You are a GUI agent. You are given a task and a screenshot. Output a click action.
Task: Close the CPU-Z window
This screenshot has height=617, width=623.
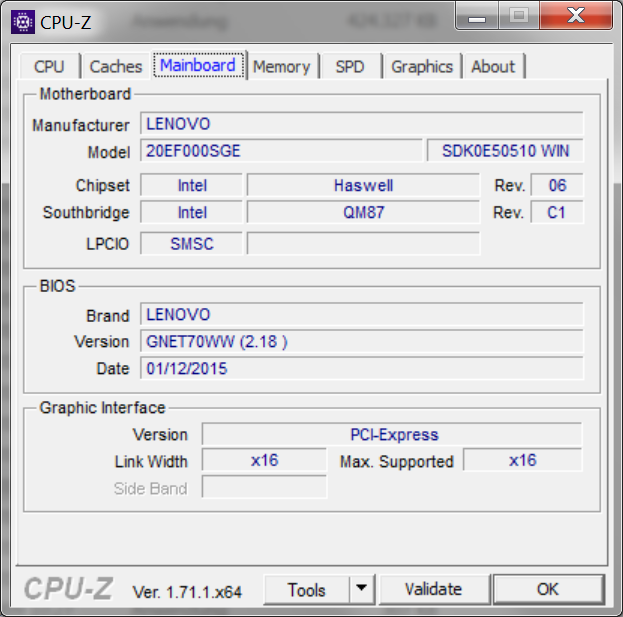point(576,16)
